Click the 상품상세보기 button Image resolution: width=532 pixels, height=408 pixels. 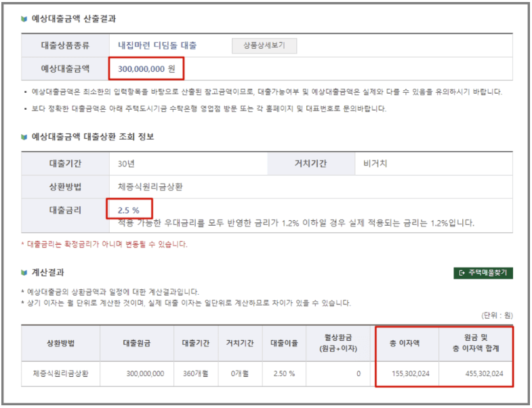[x=264, y=45]
